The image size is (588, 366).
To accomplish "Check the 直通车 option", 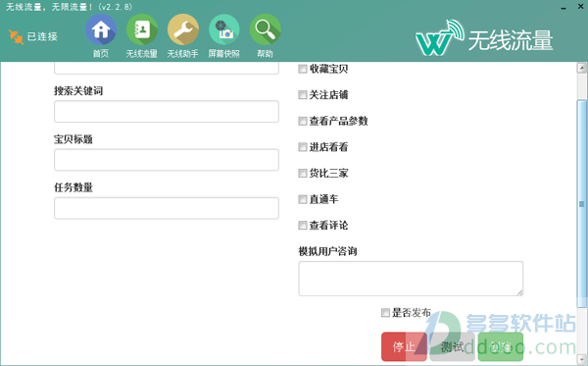I will pyautogui.click(x=302, y=199).
